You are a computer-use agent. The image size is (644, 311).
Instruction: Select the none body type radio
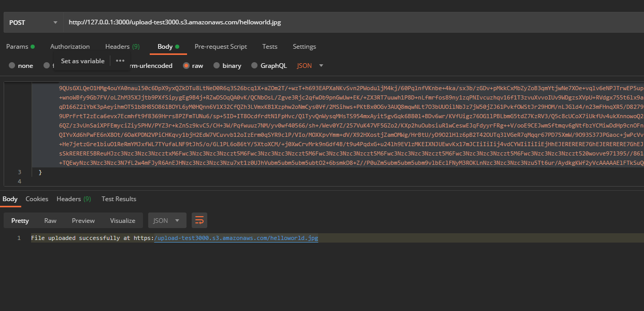click(12, 66)
